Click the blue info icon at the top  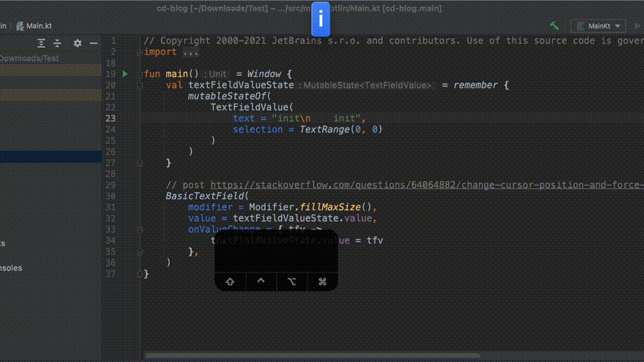pyautogui.click(x=321, y=19)
